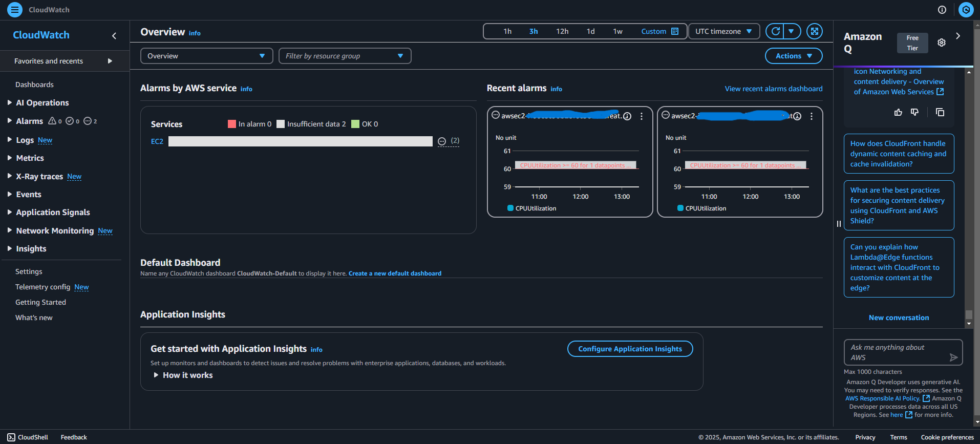Screen dimensions: 980x444
Task: Select the 1h time range
Action: click(x=507, y=31)
